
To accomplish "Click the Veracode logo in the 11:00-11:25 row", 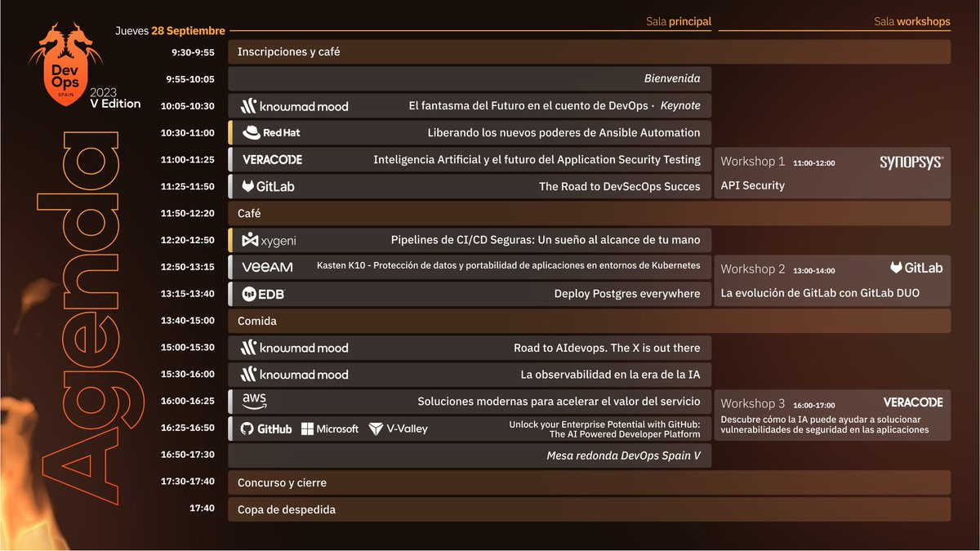I will [272, 160].
